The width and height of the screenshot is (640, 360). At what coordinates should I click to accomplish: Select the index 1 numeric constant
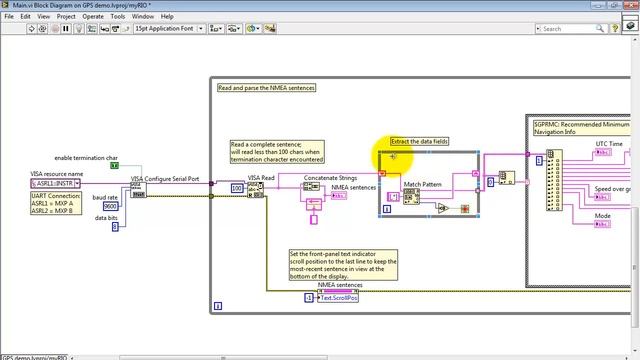(539, 161)
